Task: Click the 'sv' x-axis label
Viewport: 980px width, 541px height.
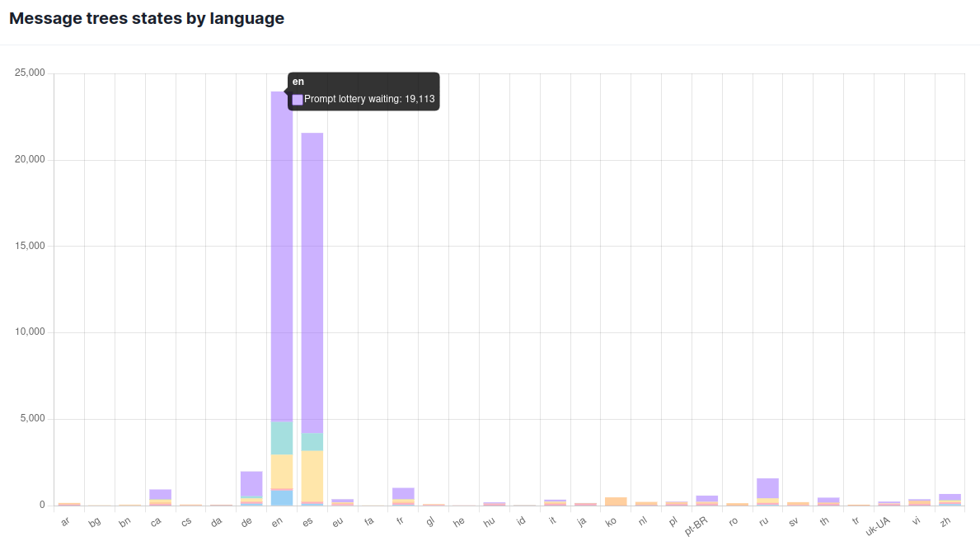Action: [794, 521]
